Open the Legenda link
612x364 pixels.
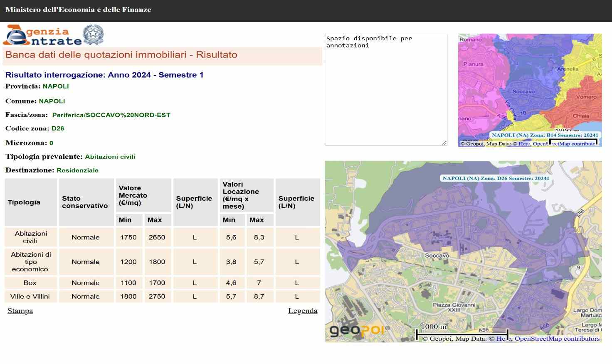(x=302, y=311)
